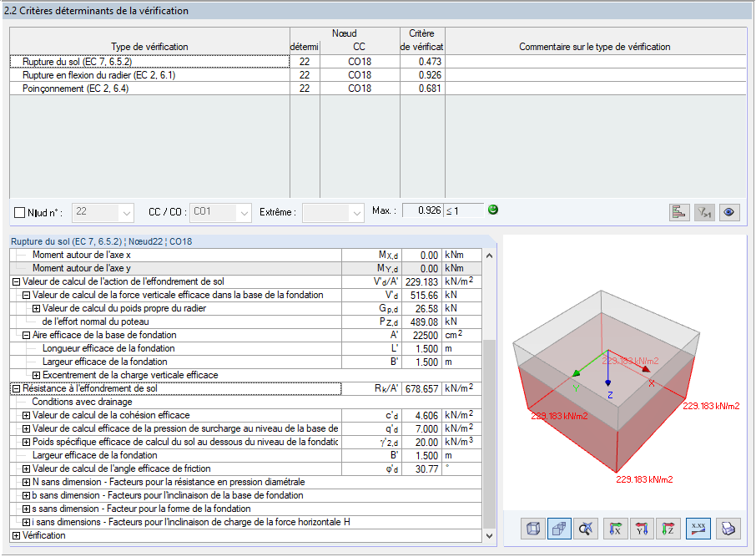Expand Valeur de calcul de la cohésion efficace
Viewport: 756px width, 557px height.
pos(26,416)
